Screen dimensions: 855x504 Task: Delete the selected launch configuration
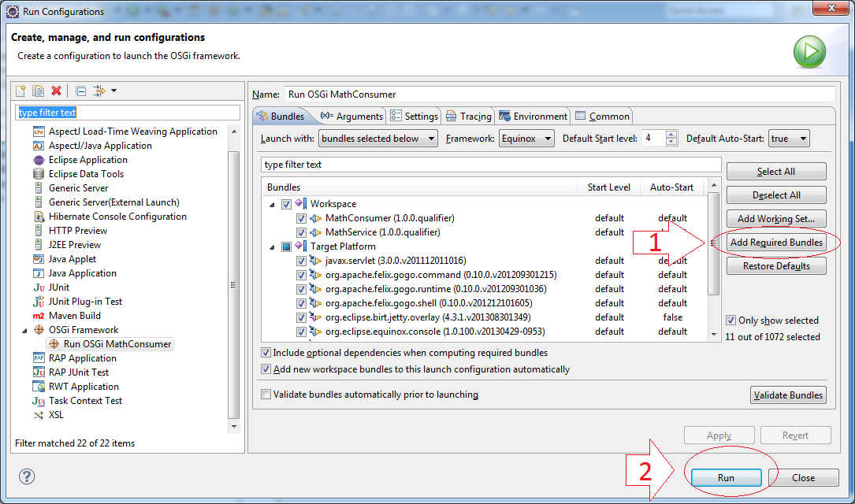pyautogui.click(x=56, y=91)
